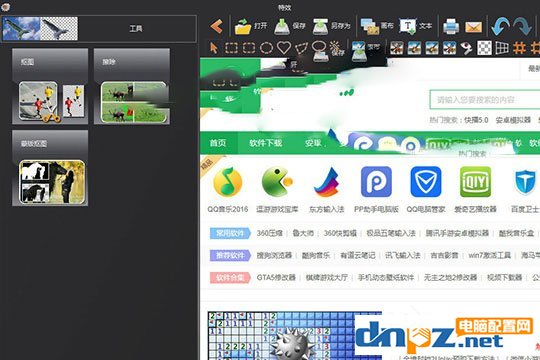
Task: Select the bird-on-sky thumbnail
Action: pyautogui.click(x=21, y=29)
